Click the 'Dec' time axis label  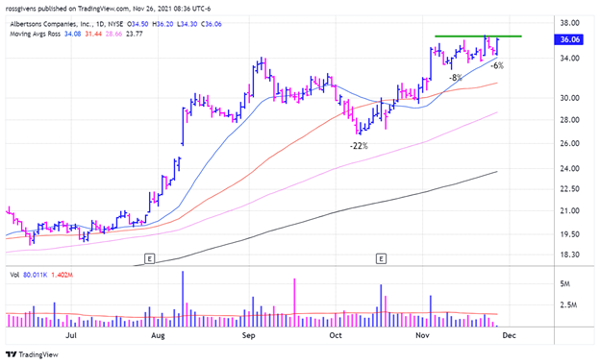tap(509, 336)
